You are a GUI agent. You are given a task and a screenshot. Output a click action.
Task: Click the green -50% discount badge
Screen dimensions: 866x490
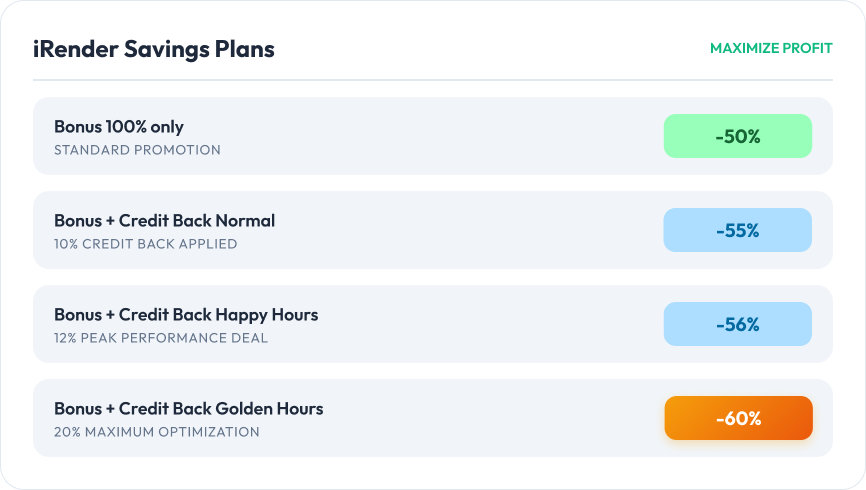(737, 136)
